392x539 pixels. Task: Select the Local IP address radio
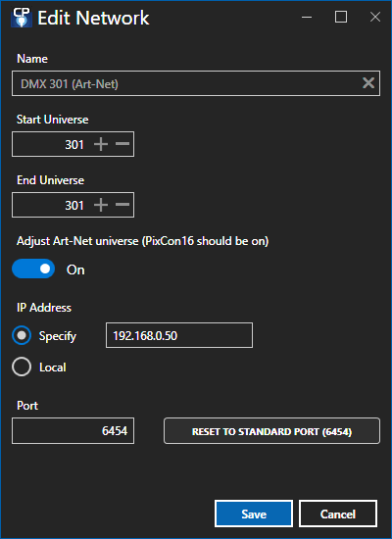[x=22, y=367]
